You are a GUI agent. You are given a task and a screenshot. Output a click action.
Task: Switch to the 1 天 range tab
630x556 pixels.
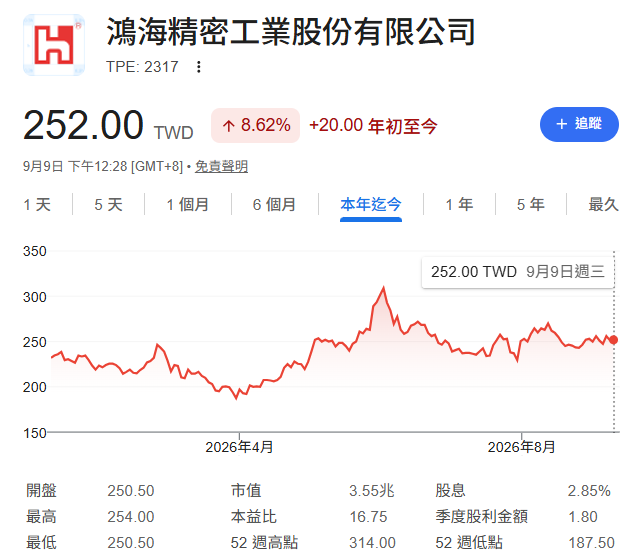[x=37, y=204]
